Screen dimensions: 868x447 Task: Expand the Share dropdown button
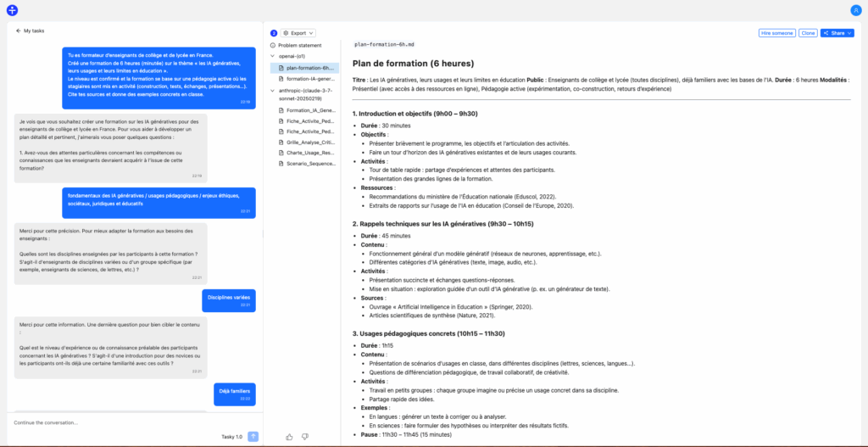[x=837, y=33]
